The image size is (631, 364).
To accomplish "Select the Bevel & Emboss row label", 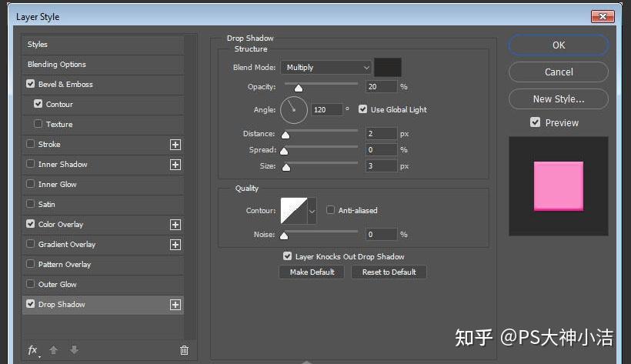I will click(65, 84).
